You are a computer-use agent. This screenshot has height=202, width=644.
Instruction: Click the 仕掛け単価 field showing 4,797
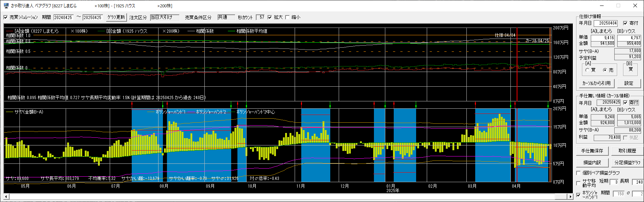point(629,38)
